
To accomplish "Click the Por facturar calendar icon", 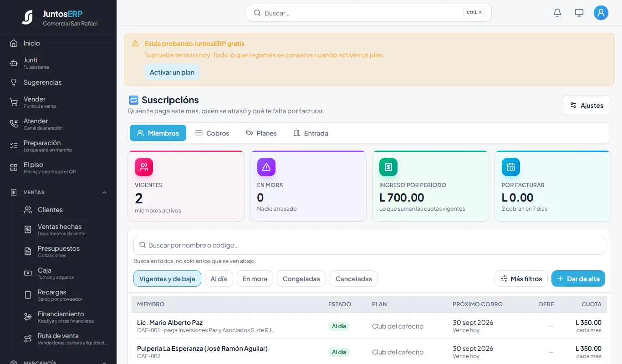I will [x=511, y=167].
